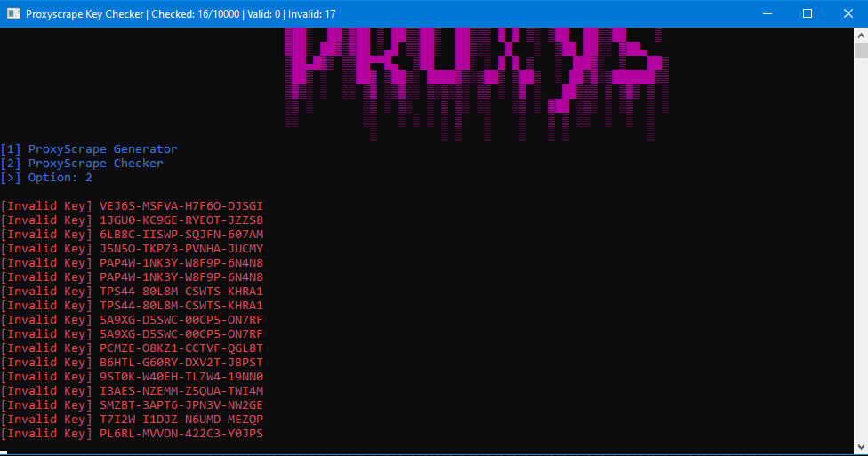Click invalid key I3AES-NZEMM-Z5QUA-TWI4M
868x456 pixels.
click(x=181, y=391)
